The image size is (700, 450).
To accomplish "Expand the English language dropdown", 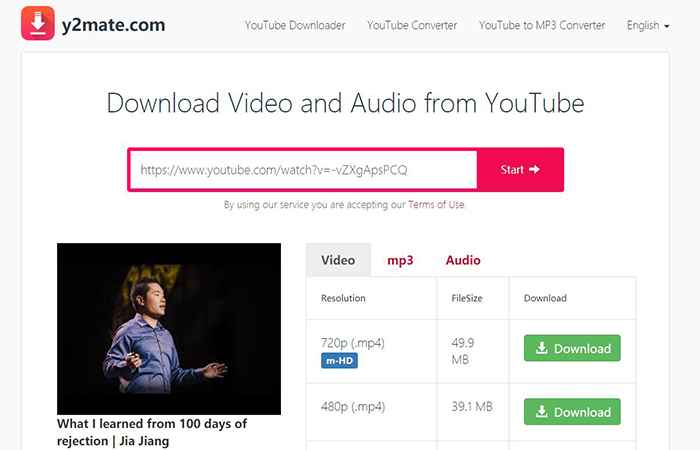I will pos(648,25).
